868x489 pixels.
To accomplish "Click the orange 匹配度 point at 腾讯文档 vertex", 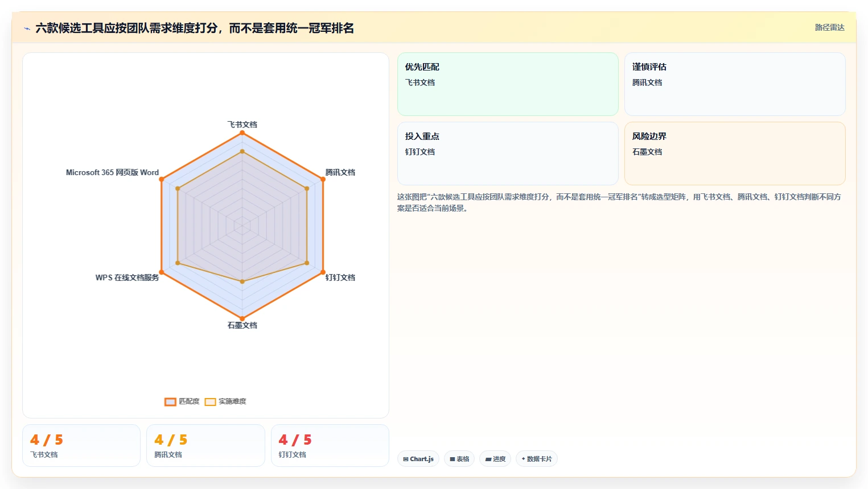I will pos(323,179).
